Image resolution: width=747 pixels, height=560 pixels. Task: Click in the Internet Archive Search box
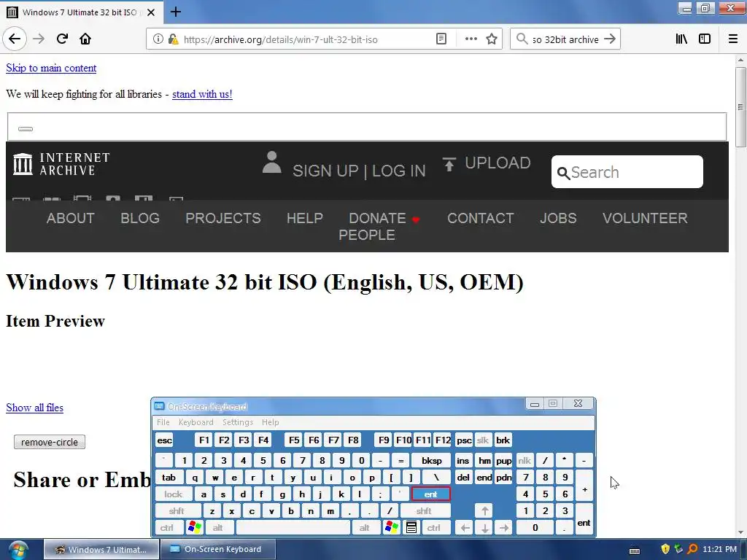click(x=627, y=172)
